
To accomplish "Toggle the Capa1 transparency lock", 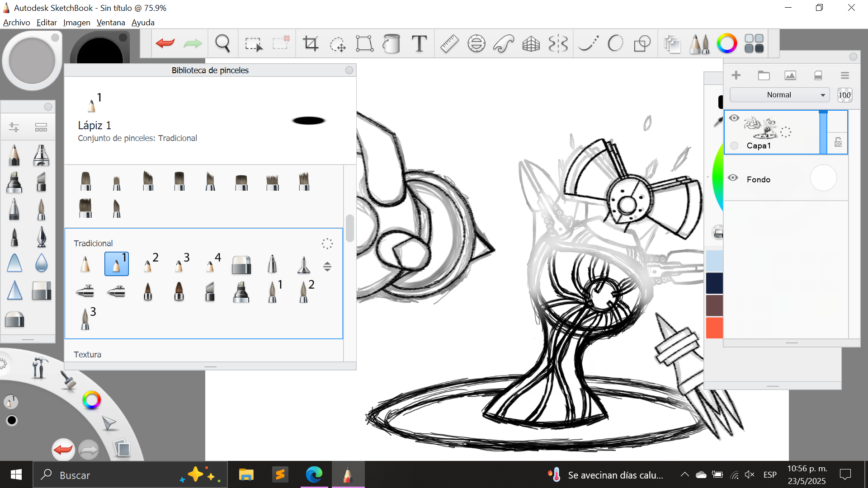I will point(838,142).
